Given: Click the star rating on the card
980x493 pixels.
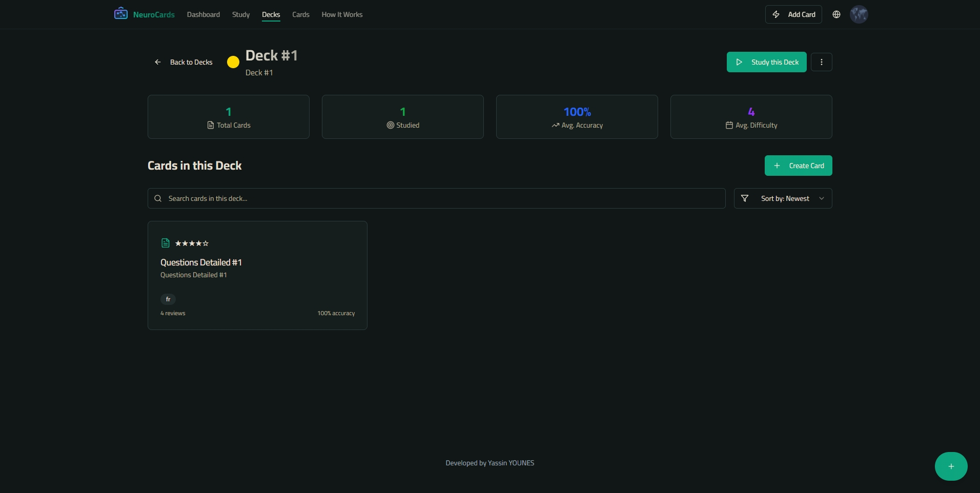Looking at the screenshot, I should click(192, 243).
